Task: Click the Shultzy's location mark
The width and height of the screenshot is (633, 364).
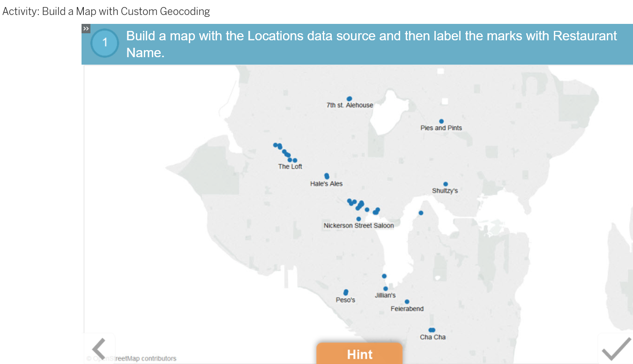Action: (445, 184)
